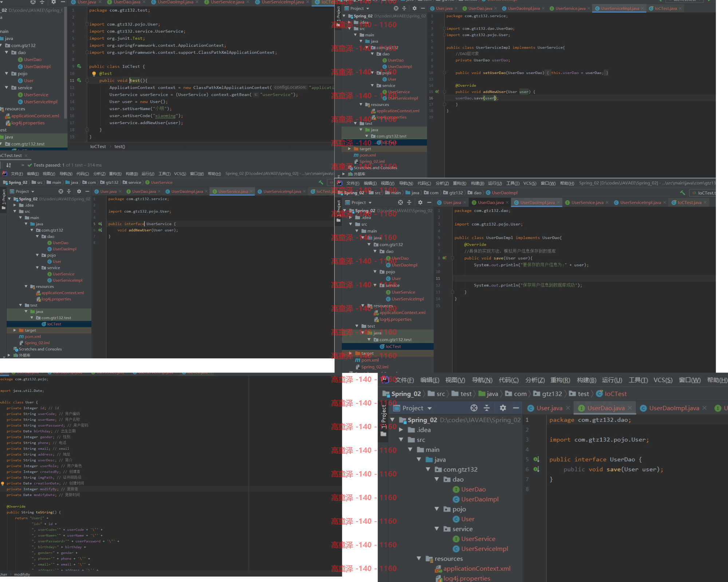Screen dimensions: 728x582
Task: Open Project panel gear in UserDaoImpl.java window
Action: tap(420, 202)
